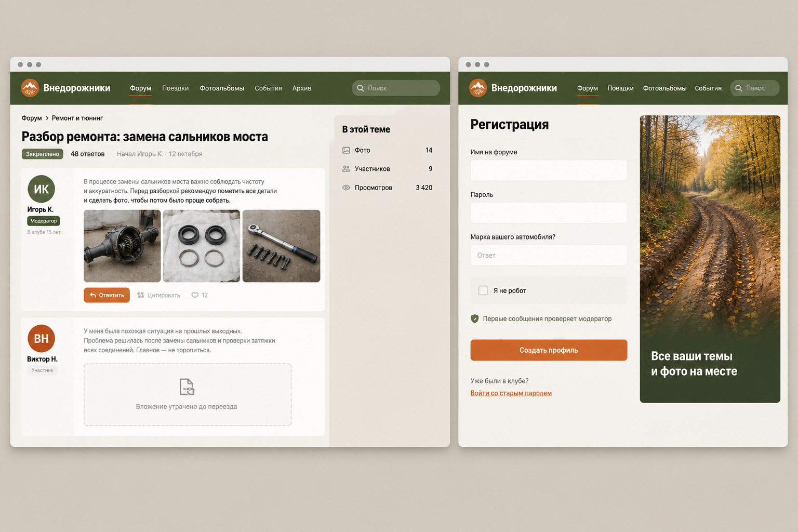Click the heart like icon with 12
This screenshot has width=798, height=532.
pos(195,295)
